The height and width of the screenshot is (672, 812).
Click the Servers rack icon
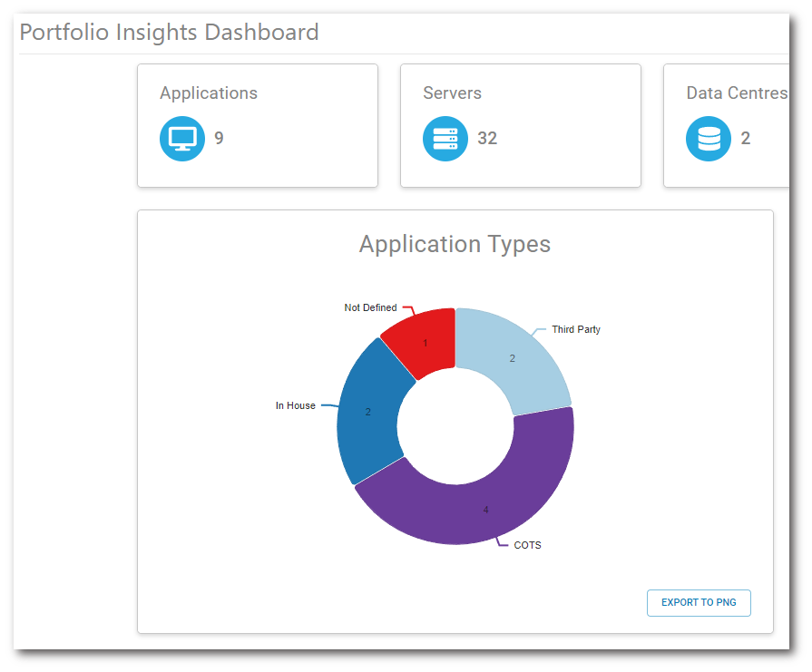445,139
